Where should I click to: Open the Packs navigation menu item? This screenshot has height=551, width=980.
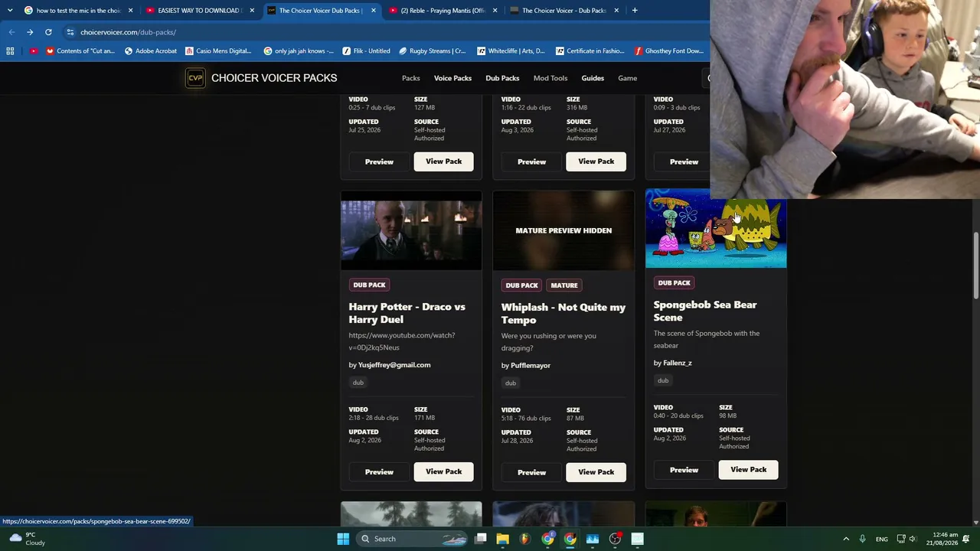[x=411, y=78]
